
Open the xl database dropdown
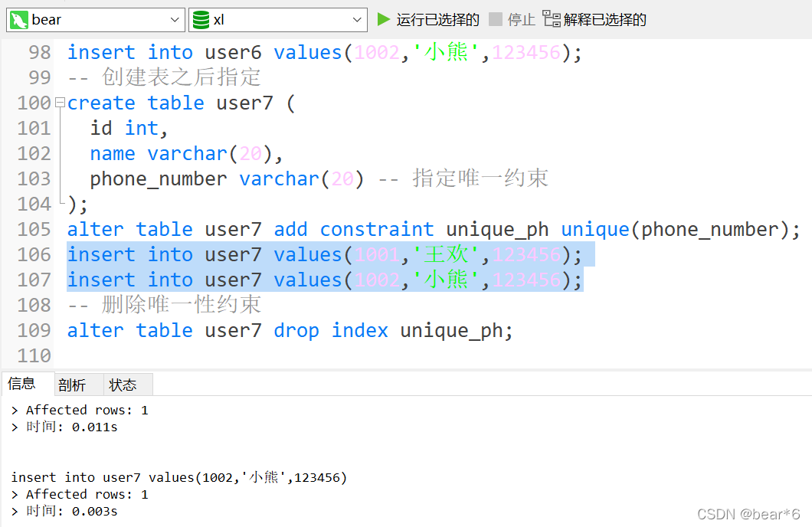coord(277,20)
